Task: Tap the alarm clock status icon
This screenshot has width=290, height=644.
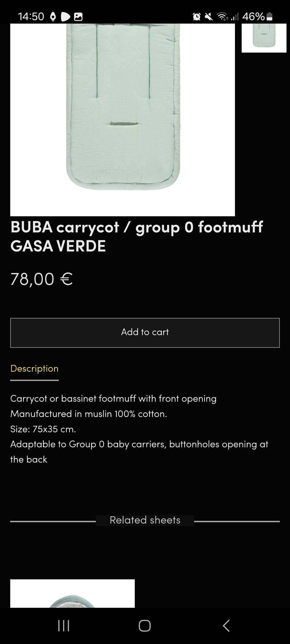Action: click(196, 17)
